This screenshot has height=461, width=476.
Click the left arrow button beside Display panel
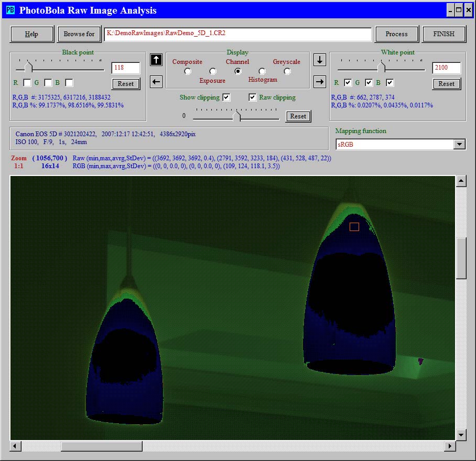pos(156,82)
